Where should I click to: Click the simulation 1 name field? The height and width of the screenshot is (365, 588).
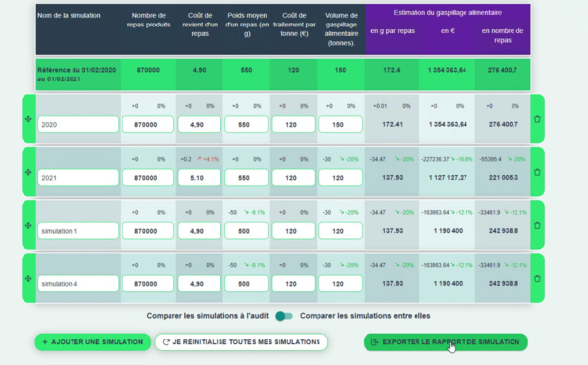pos(78,231)
